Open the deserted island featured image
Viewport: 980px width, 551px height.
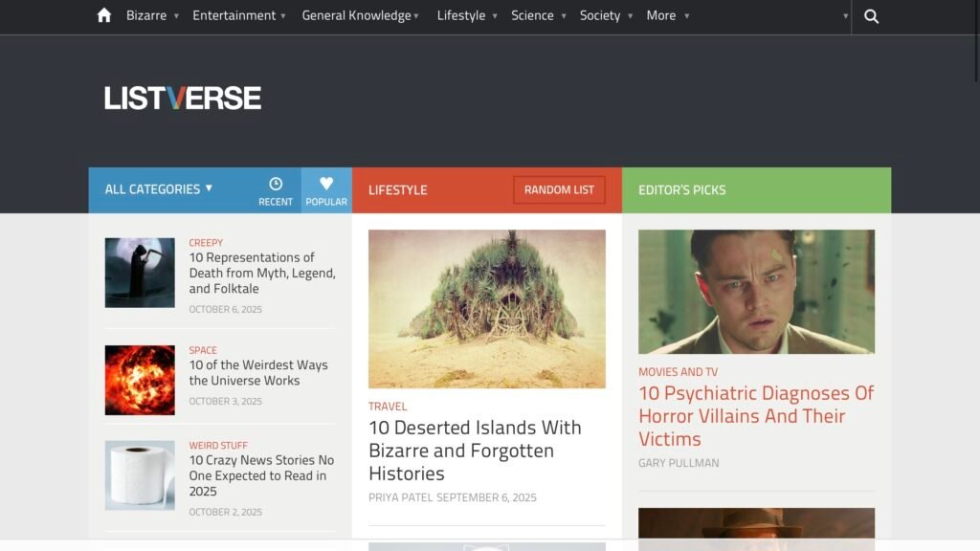[x=486, y=308]
